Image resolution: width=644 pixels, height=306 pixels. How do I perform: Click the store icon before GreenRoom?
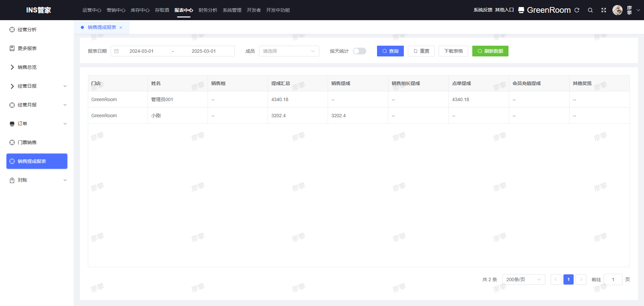(521, 10)
